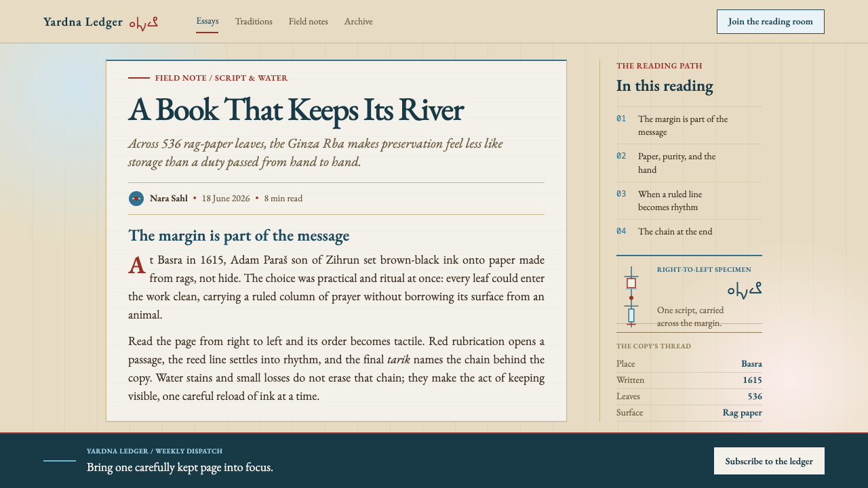This screenshot has height=488, width=868.
Task: Click the blue specimen script glyph
Action: [745, 289]
